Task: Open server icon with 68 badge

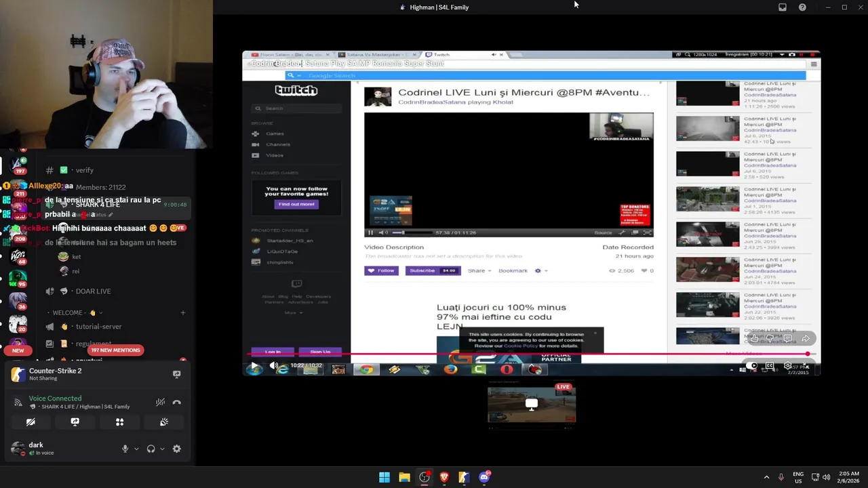Action: click(18, 256)
